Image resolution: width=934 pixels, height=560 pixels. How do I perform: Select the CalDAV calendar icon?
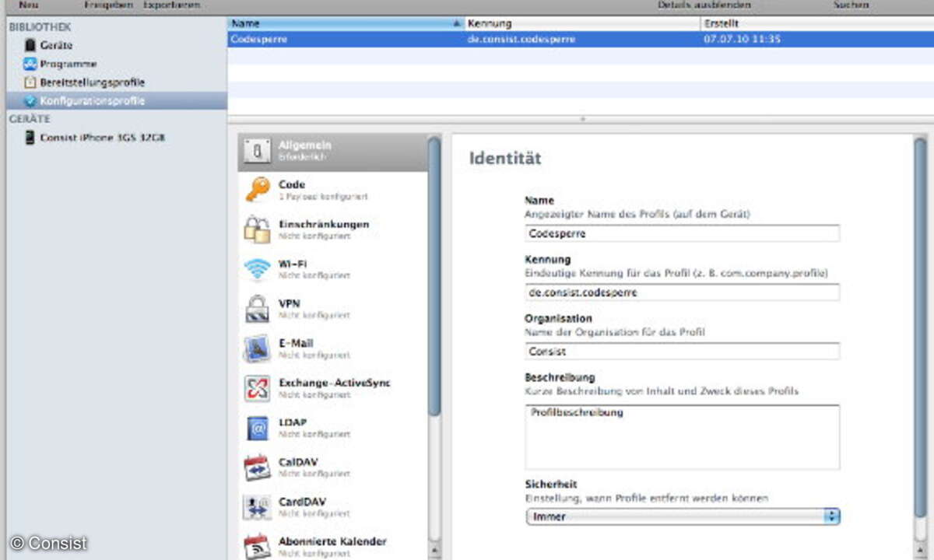(x=257, y=467)
